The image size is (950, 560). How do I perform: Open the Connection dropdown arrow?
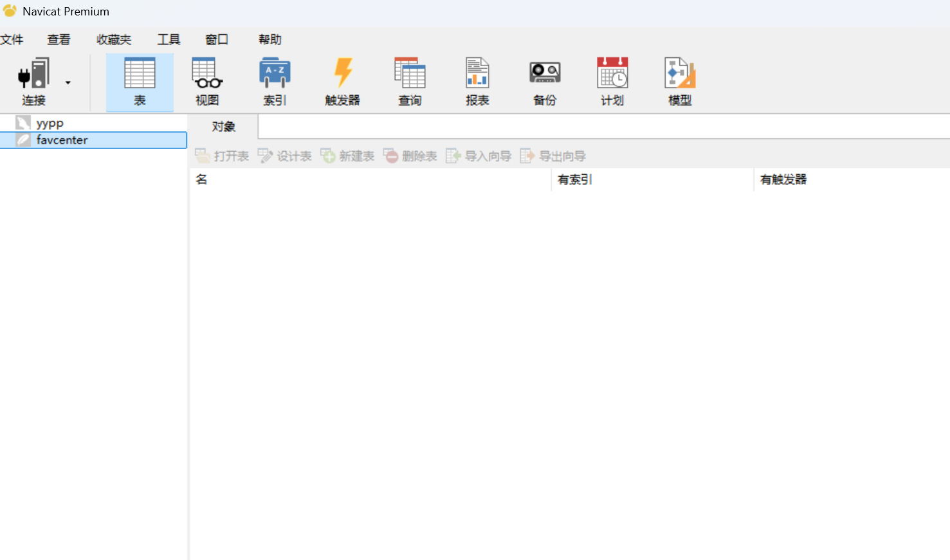(68, 83)
